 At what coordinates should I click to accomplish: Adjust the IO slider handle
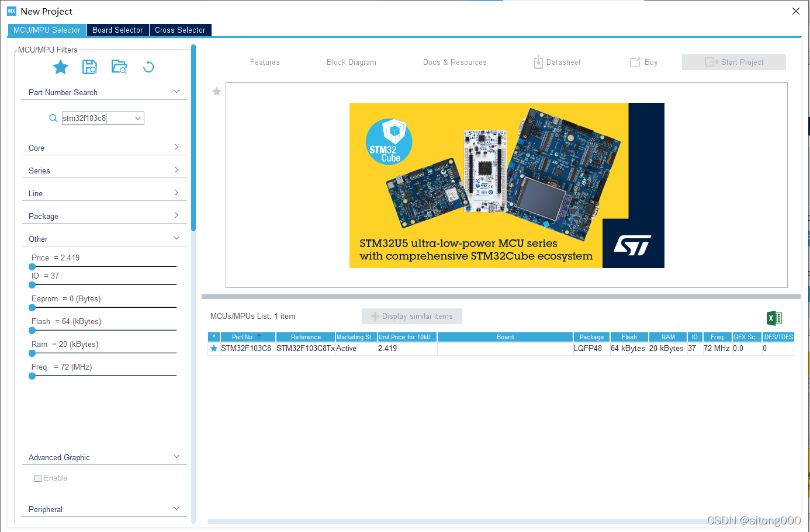32,285
